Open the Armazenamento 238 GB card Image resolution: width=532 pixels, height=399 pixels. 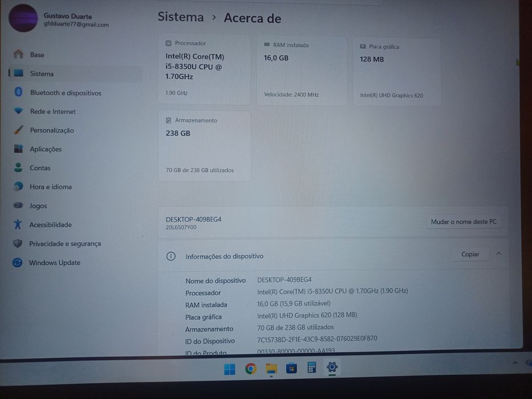[x=204, y=146]
